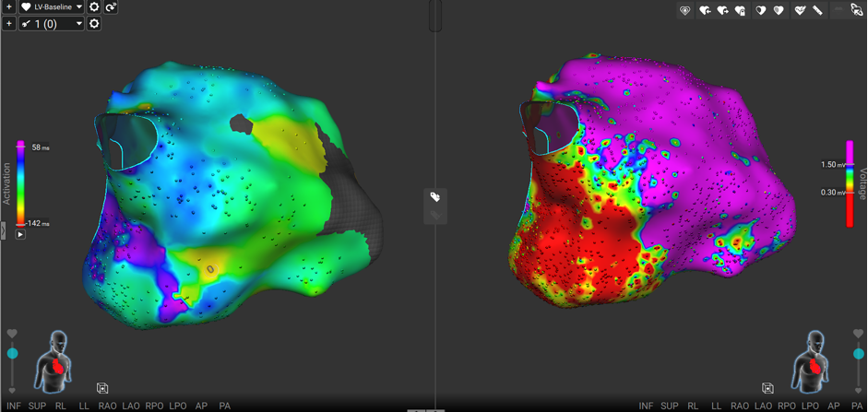Open the catheter 1 (0) dropdown
The image size is (868, 412).
pos(52,24)
